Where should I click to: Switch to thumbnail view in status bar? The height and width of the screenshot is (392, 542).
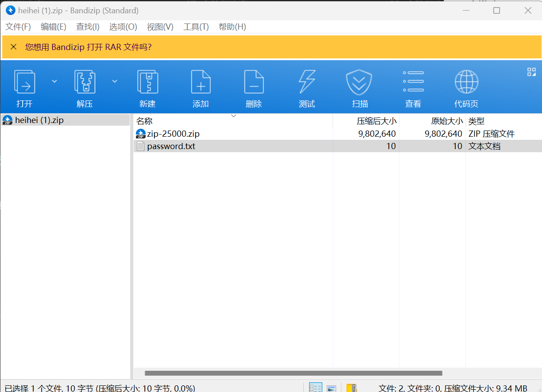pos(331,388)
